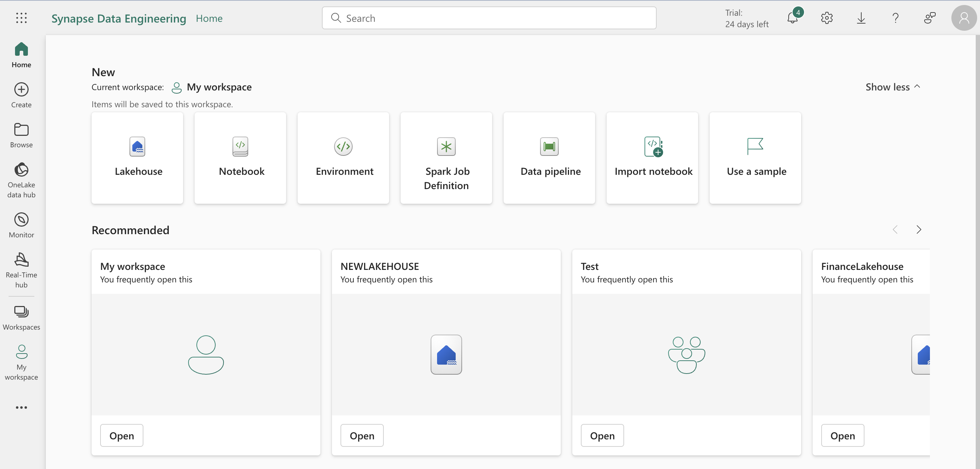Click Synapse Data Engineering title
This screenshot has width=980, height=469.
(x=119, y=18)
